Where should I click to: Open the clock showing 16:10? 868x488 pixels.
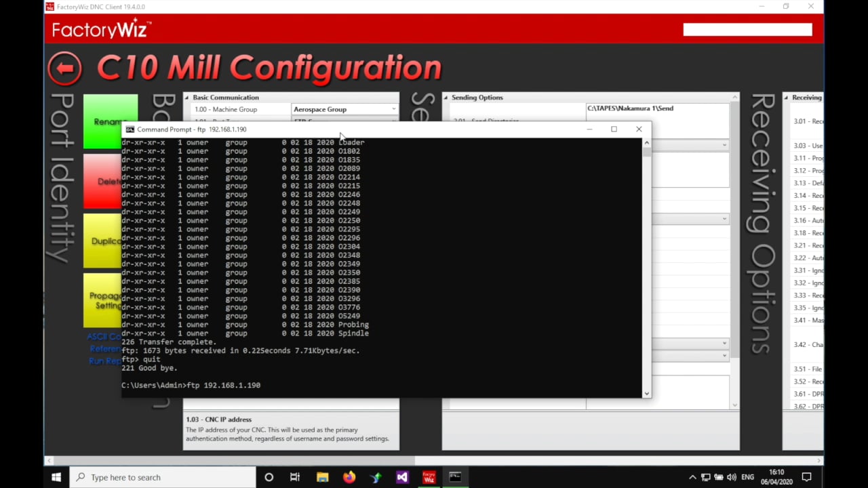[x=776, y=477]
